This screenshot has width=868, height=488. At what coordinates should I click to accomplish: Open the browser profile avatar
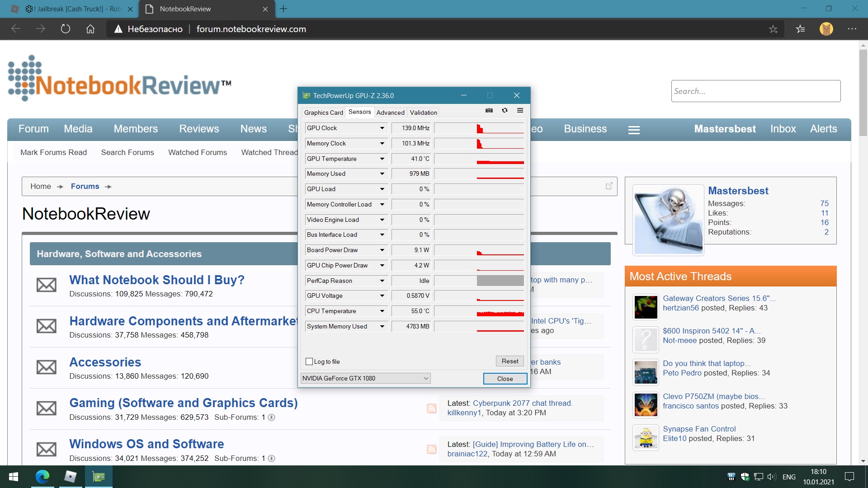point(826,29)
